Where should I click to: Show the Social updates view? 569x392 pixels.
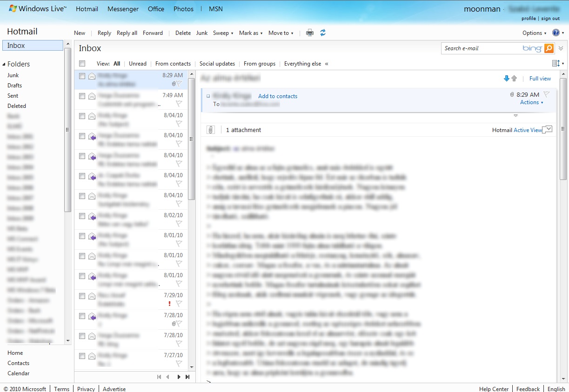[x=217, y=64]
